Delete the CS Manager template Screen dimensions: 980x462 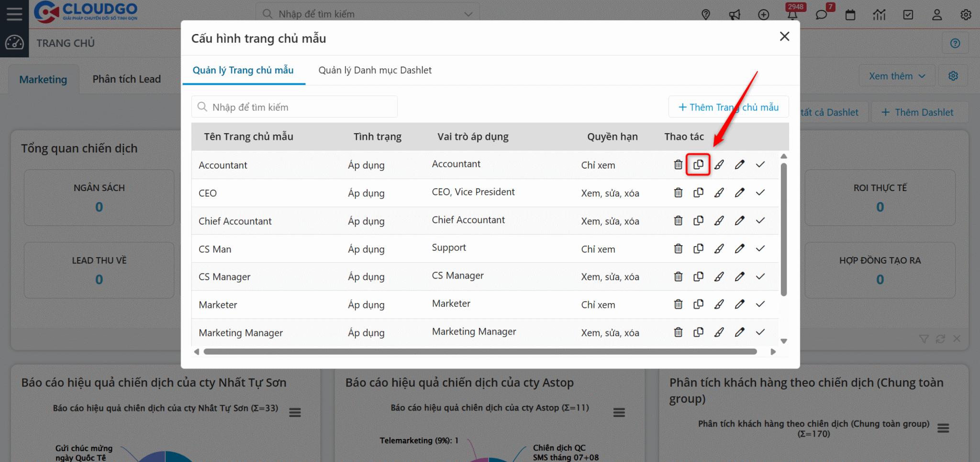678,277
